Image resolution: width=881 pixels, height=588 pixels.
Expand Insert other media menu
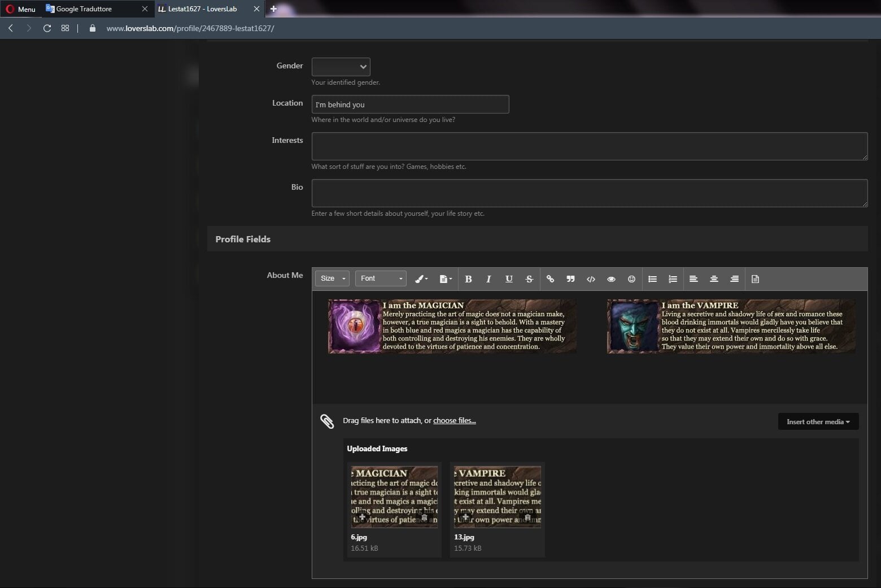(818, 421)
